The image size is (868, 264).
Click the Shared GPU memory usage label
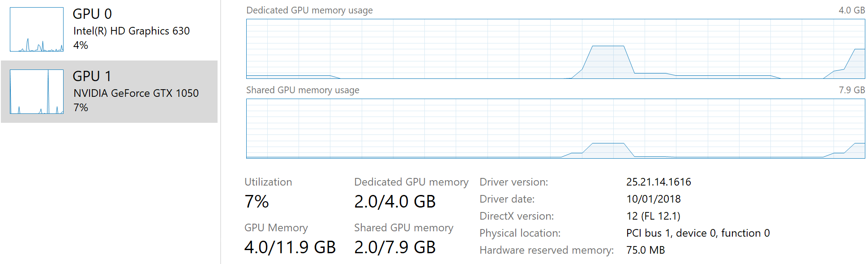303,90
